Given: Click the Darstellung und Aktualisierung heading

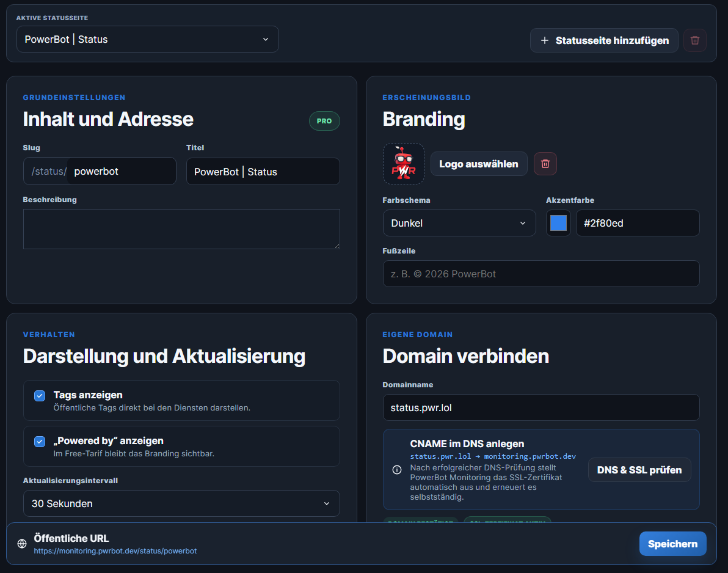Looking at the screenshot, I should [x=164, y=356].
